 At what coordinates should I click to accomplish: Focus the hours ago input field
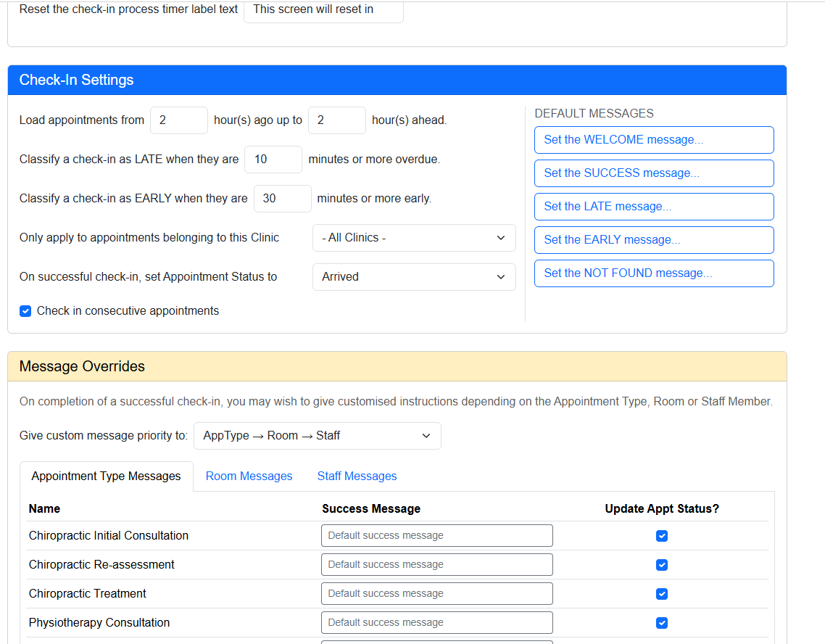click(x=179, y=120)
